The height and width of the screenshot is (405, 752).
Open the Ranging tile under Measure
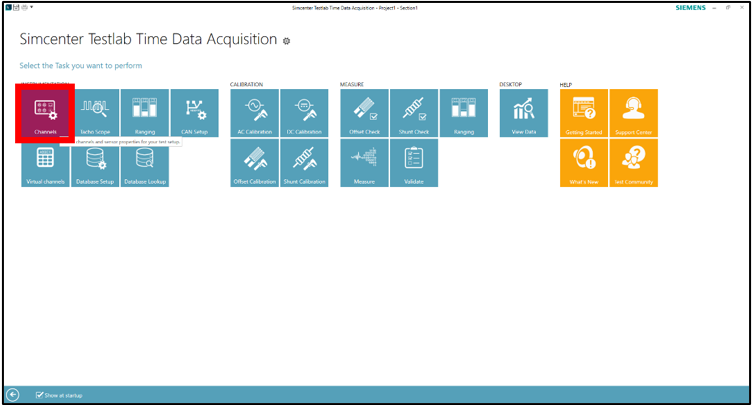[464, 113]
